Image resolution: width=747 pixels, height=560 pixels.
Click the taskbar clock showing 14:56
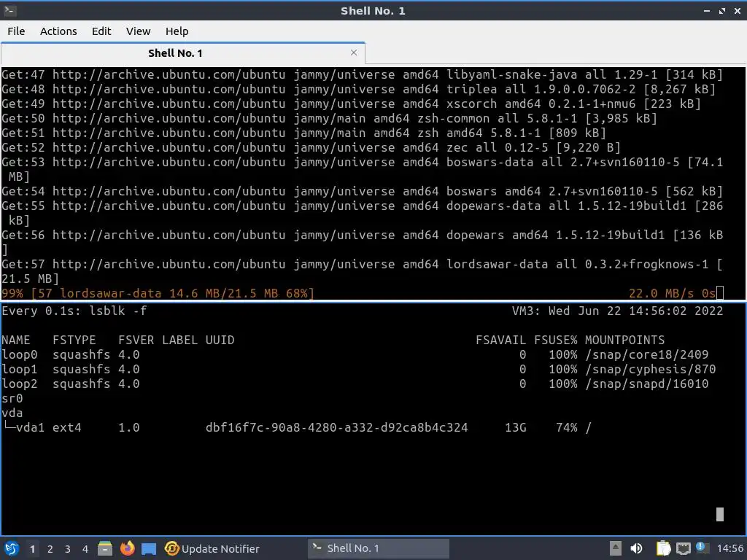pos(729,548)
